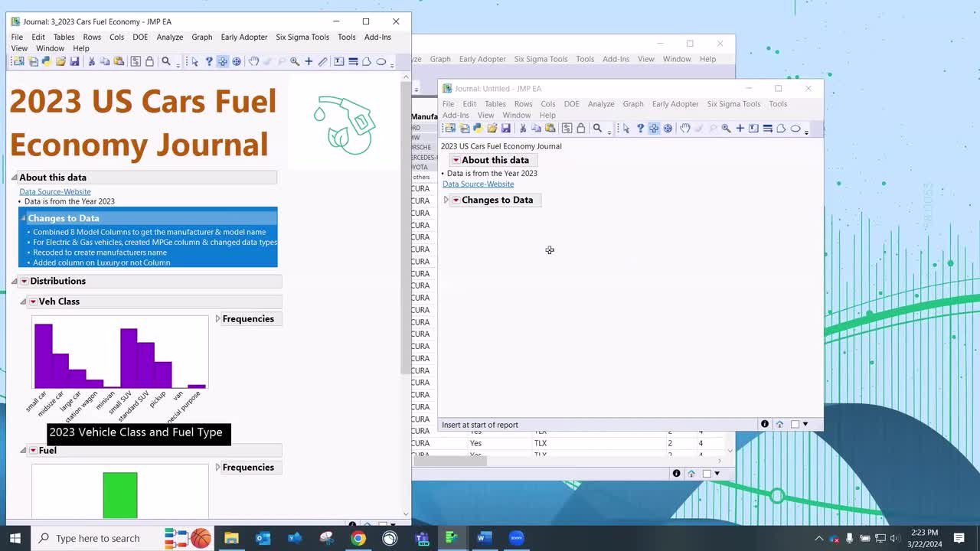Click the Save floppy icon in Untitled journal toolbar
980x551 pixels.
pos(505,129)
